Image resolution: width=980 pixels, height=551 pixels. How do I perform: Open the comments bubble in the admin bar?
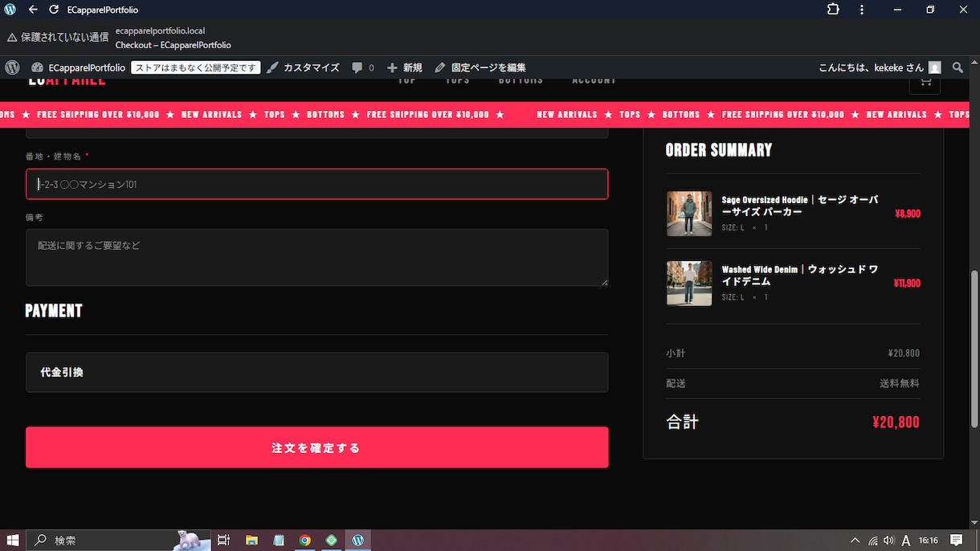coord(363,67)
